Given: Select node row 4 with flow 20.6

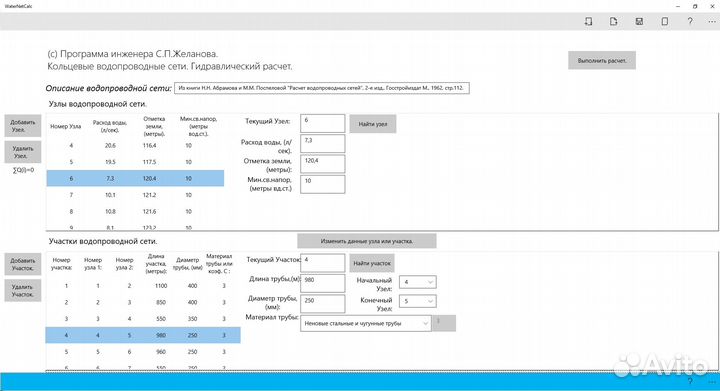Looking at the screenshot, I should [135, 145].
